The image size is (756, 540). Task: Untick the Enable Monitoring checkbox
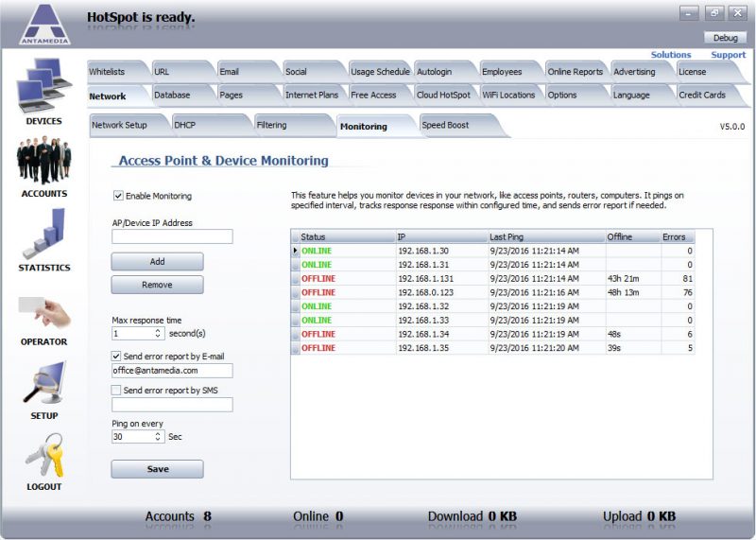[x=117, y=196]
